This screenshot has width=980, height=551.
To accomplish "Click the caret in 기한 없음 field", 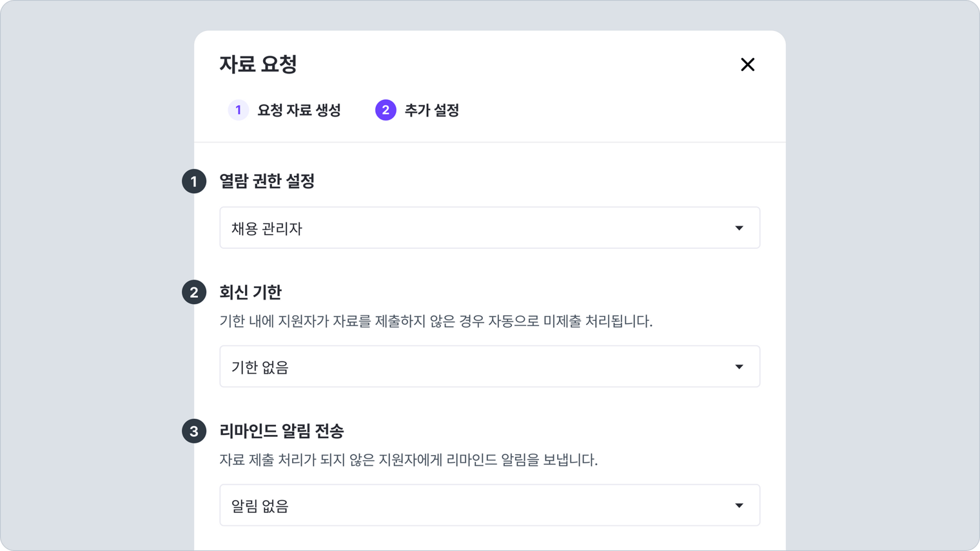I will click(739, 367).
